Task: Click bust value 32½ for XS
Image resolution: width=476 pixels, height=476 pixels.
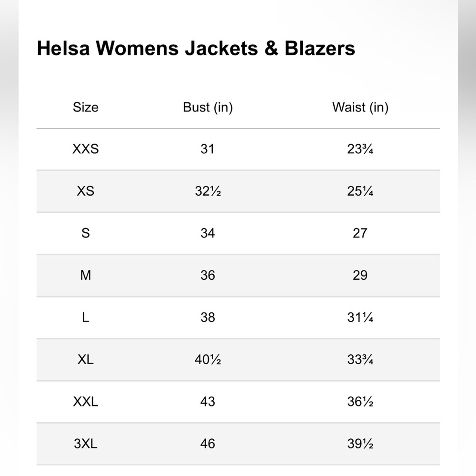Action: (208, 191)
